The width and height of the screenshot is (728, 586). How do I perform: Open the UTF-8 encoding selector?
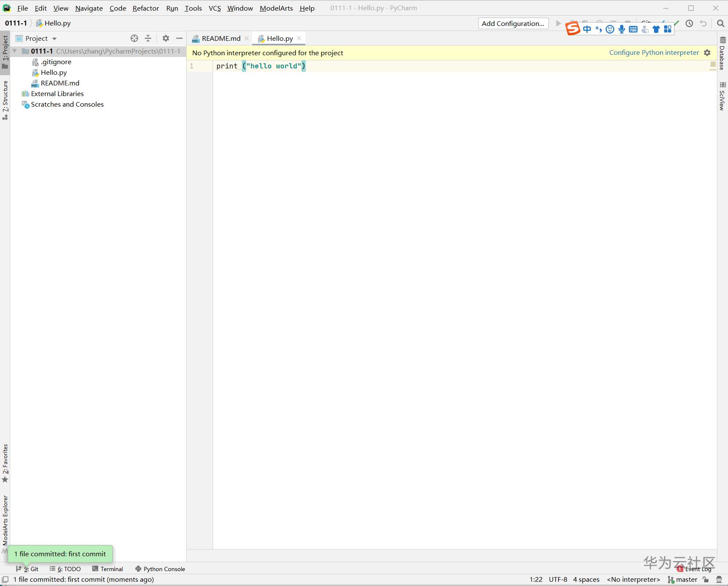(558, 580)
